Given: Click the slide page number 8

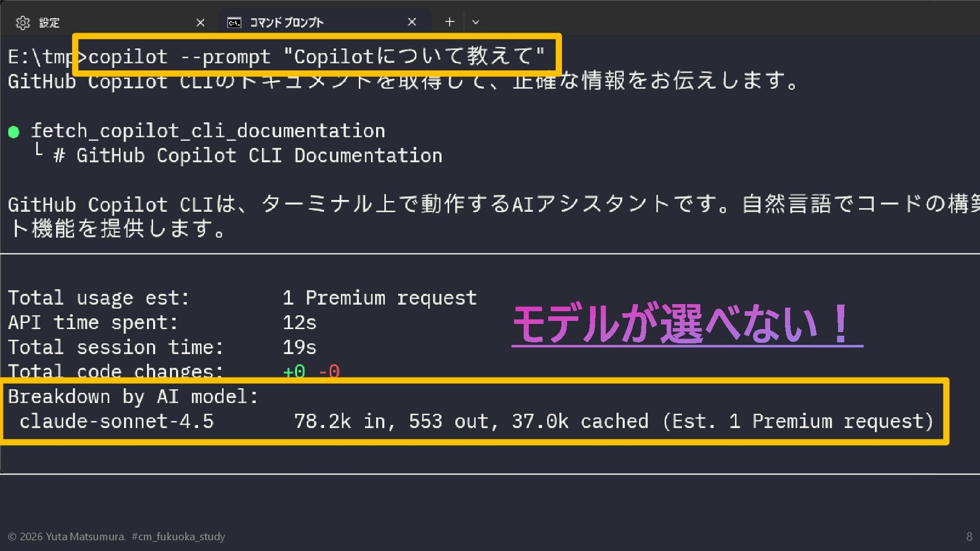Looking at the screenshot, I should point(969,537).
